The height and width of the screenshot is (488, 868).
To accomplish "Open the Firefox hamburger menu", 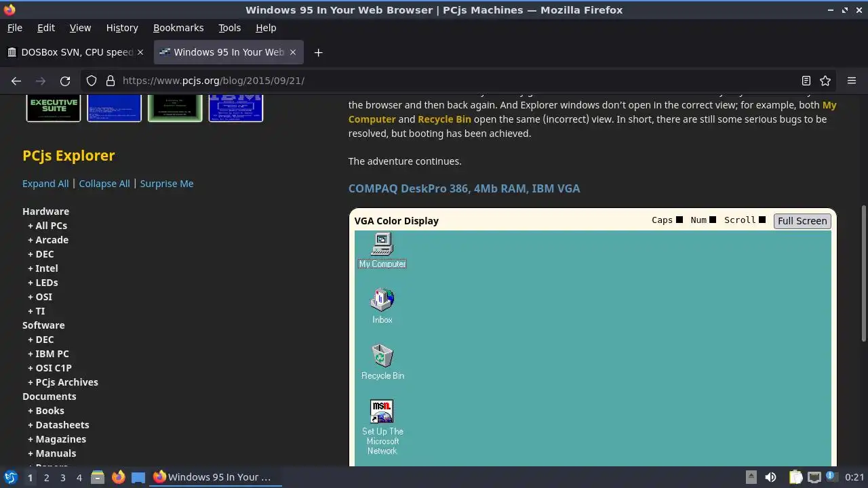I will tap(852, 81).
